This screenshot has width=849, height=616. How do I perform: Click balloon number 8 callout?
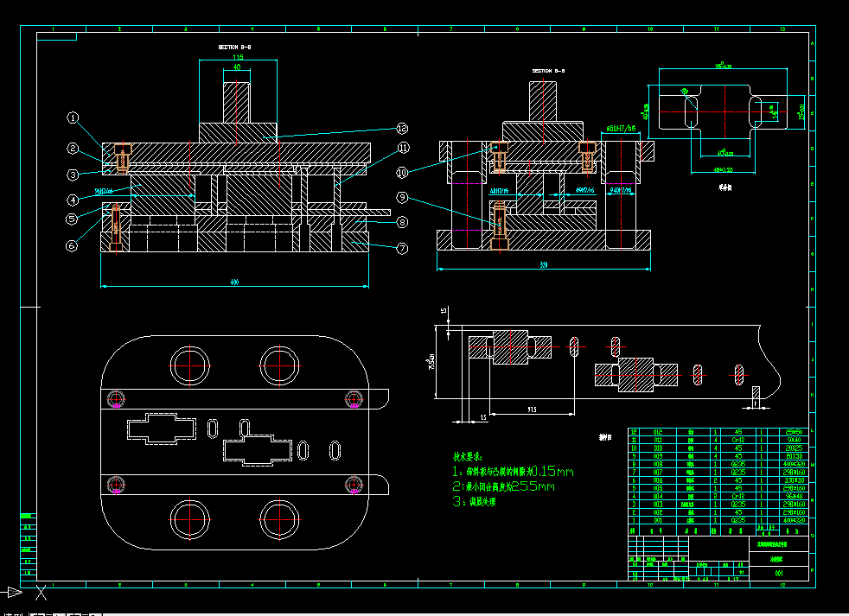point(402,222)
